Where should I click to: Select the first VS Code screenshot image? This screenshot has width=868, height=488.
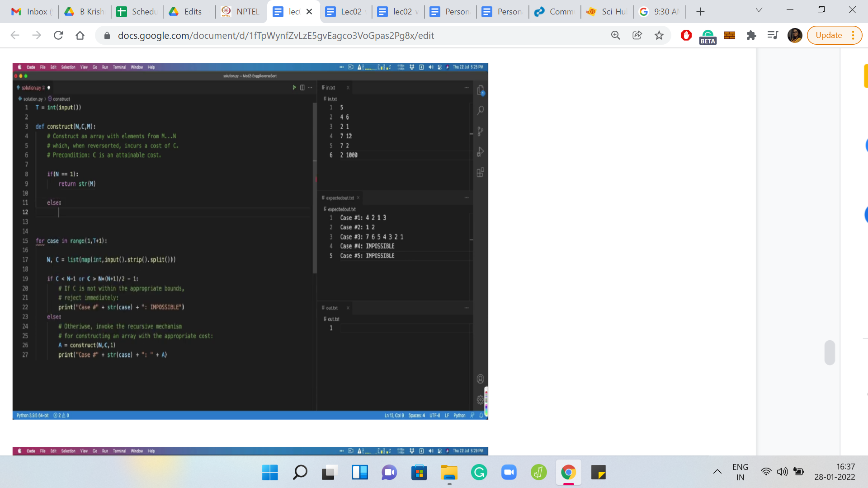[x=250, y=241]
